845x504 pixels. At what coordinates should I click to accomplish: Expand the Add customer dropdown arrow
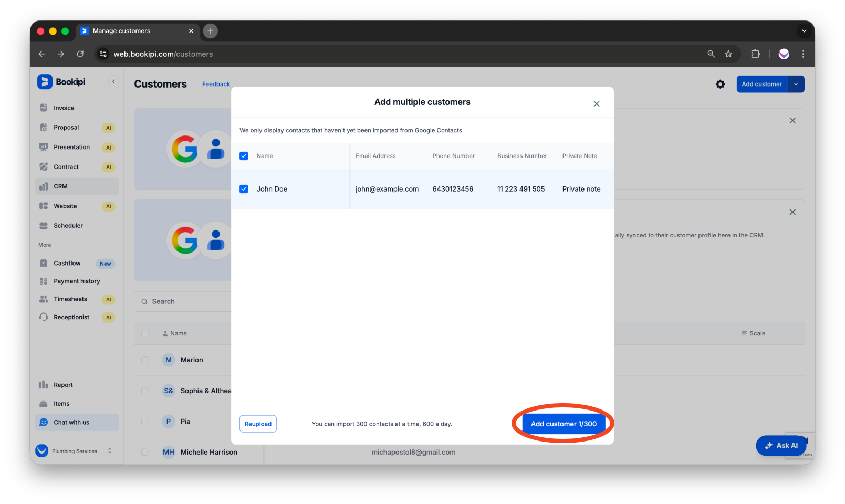pyautogui.click(x=796, y=84)
